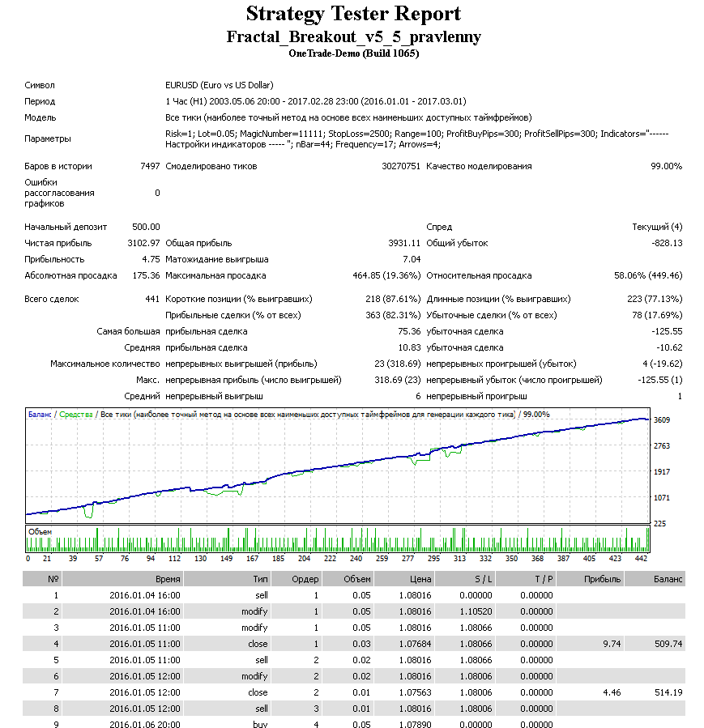This screenshot has height=728, width=704.
Task: Click the time 2016.01.05 12:00 in row 8
Action: click(145, 709)
